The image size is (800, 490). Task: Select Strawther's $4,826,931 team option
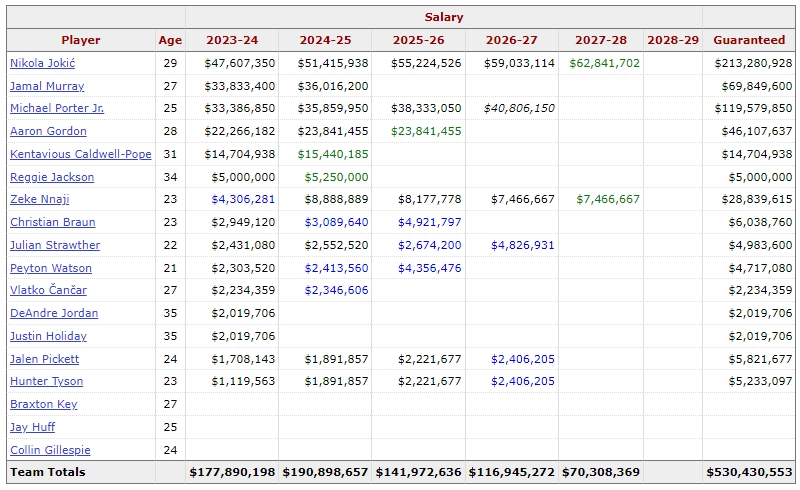point(522,245)
